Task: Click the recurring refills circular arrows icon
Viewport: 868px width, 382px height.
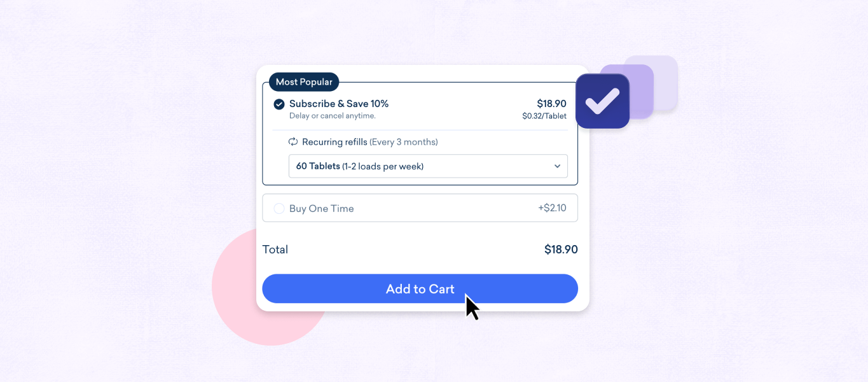Action: coord(293,141)
